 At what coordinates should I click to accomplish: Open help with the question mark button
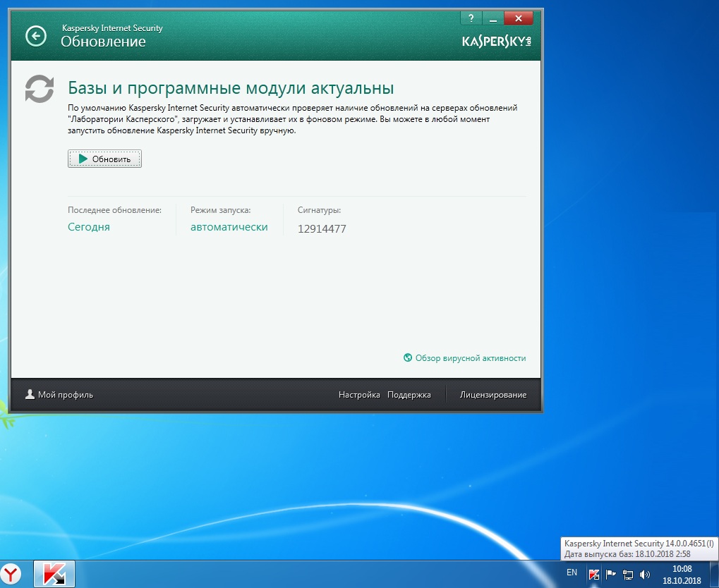(471, 18)
